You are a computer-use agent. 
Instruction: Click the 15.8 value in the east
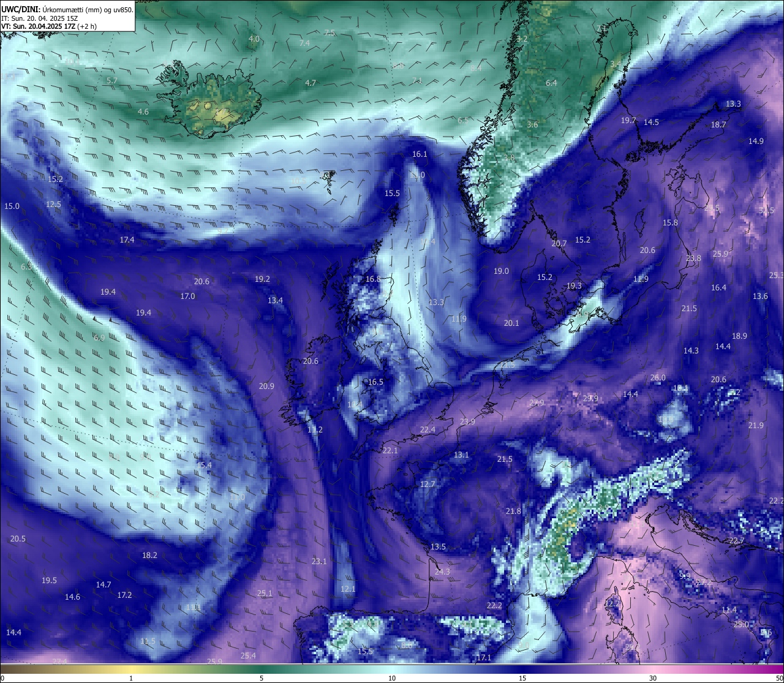coord(671,223)
